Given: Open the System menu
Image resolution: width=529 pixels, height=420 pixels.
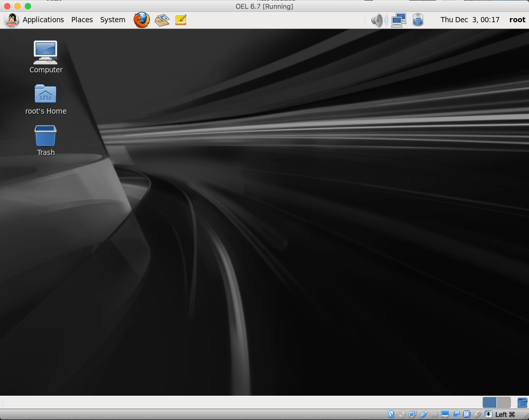Looking at the screenshot, I should tap(113, 20).
